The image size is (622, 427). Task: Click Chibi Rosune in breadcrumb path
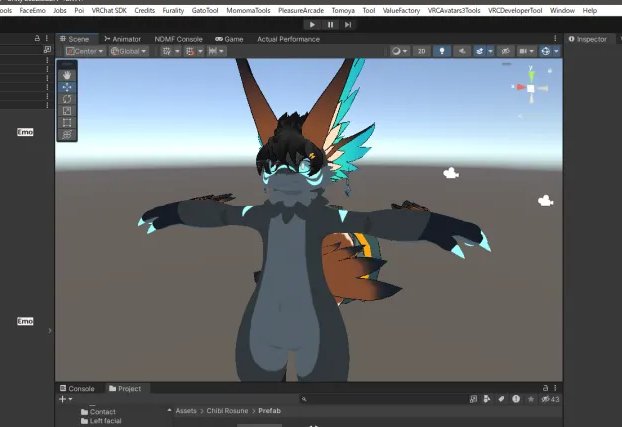(x=227, y=411)
